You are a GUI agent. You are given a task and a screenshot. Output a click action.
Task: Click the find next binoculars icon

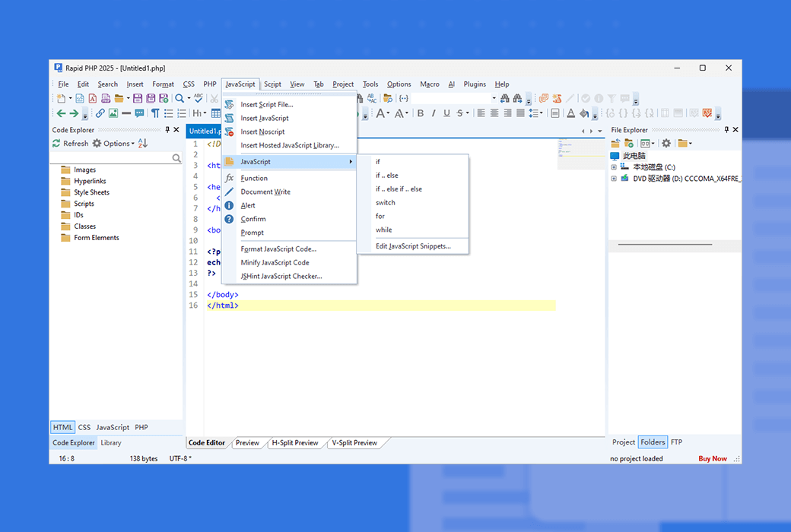coord(518,98)
